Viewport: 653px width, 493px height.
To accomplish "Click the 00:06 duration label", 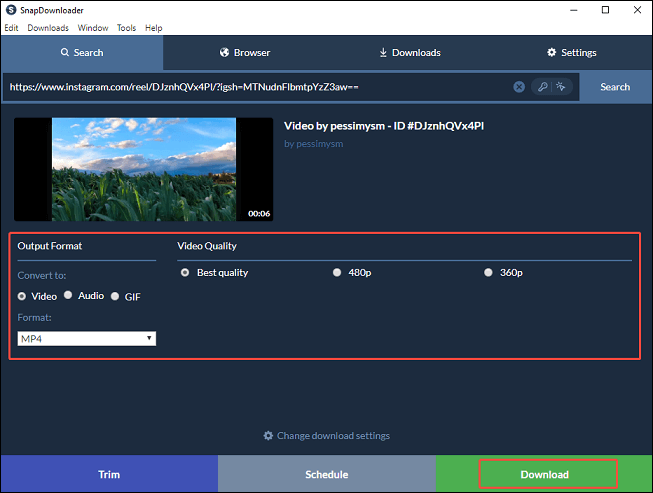I will point(259,214).
